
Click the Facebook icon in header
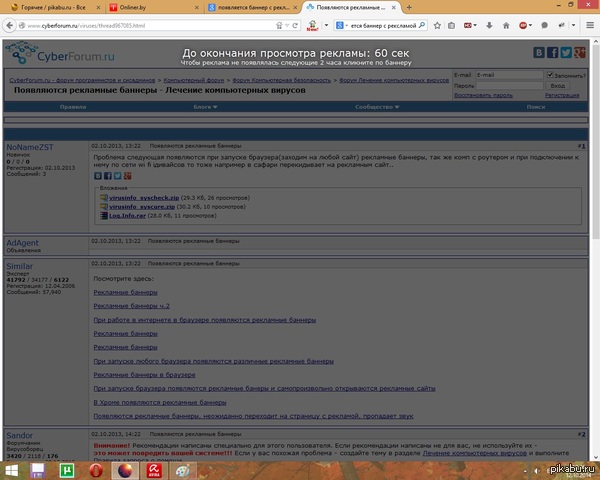(553, 52)
